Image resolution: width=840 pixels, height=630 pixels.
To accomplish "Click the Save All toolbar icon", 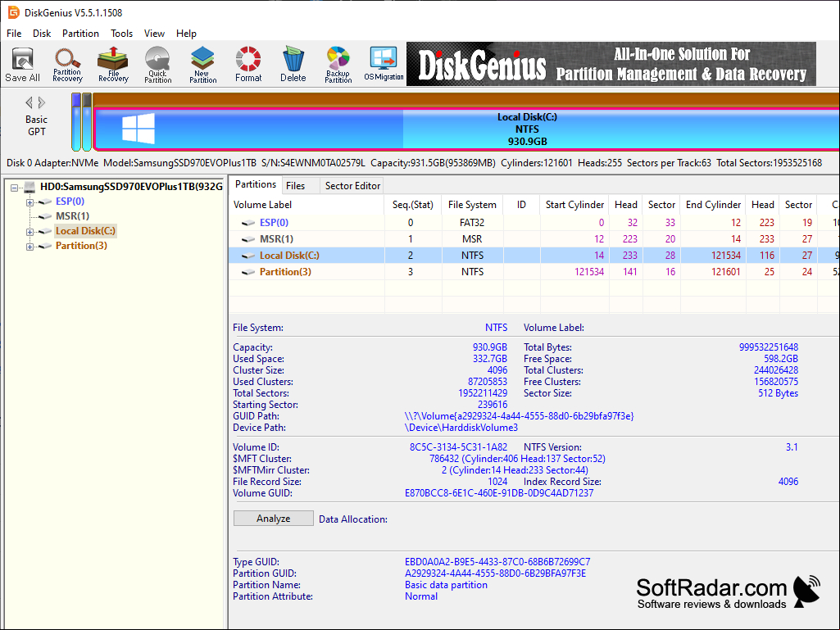I will coord(22,64).
